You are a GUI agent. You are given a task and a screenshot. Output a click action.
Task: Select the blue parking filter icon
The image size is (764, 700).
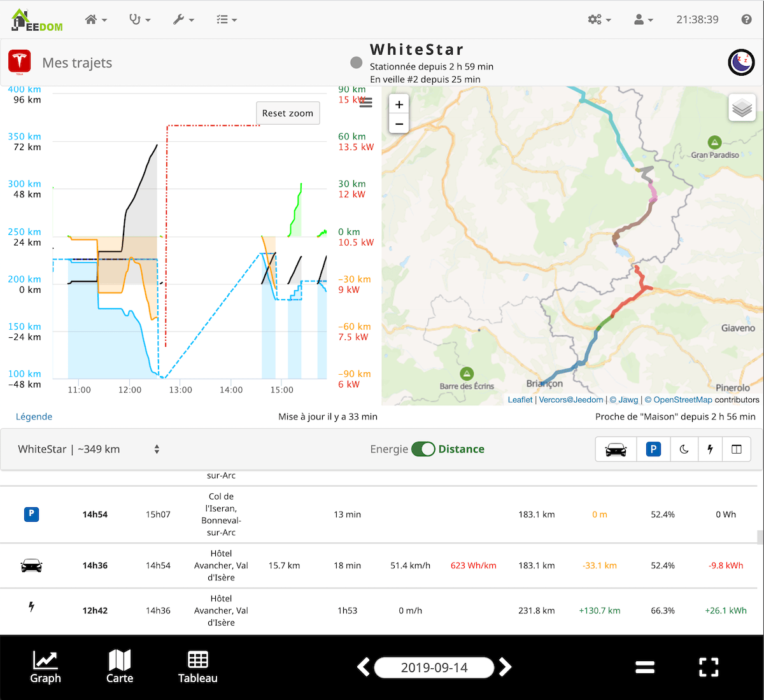pos(653,449)
